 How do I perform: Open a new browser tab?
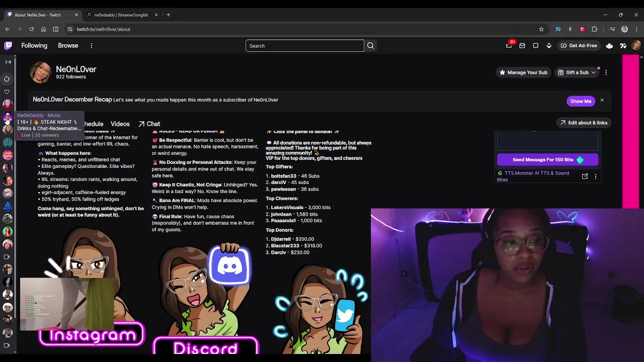point(168,15)
